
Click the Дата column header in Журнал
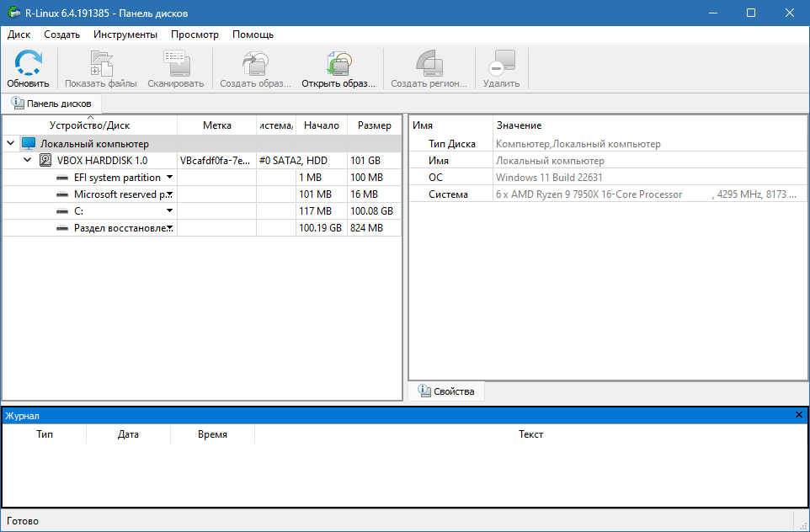(128, 434)
